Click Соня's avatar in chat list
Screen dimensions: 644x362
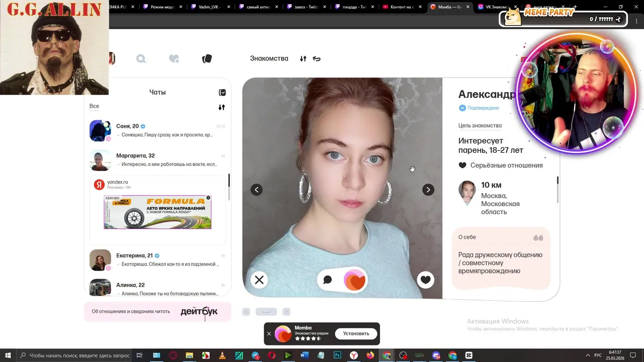(100, 131)
